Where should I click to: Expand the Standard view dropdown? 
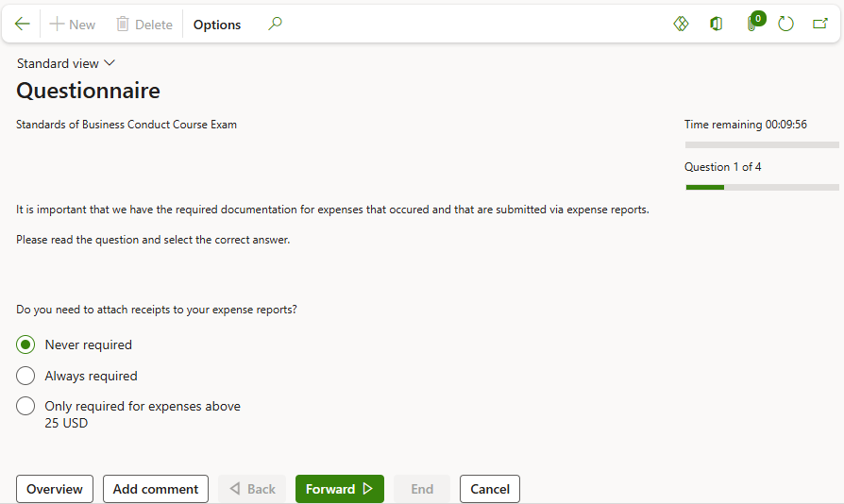point(66,63)
